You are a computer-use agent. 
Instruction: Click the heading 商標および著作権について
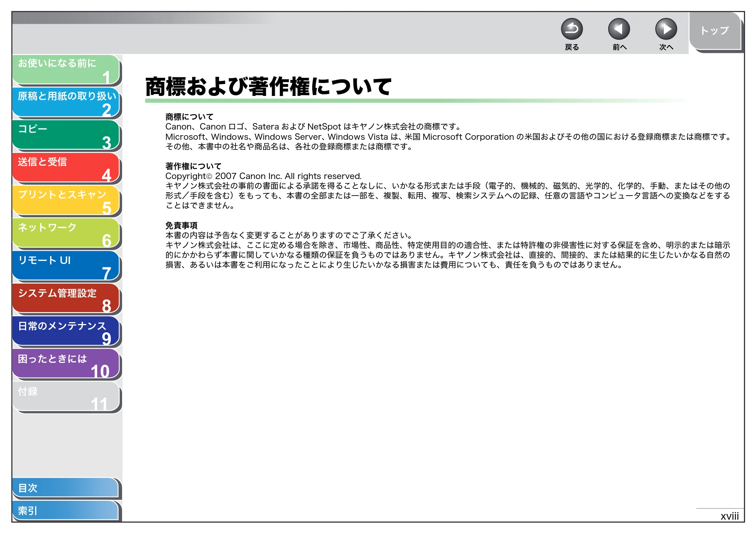(268, 86)
